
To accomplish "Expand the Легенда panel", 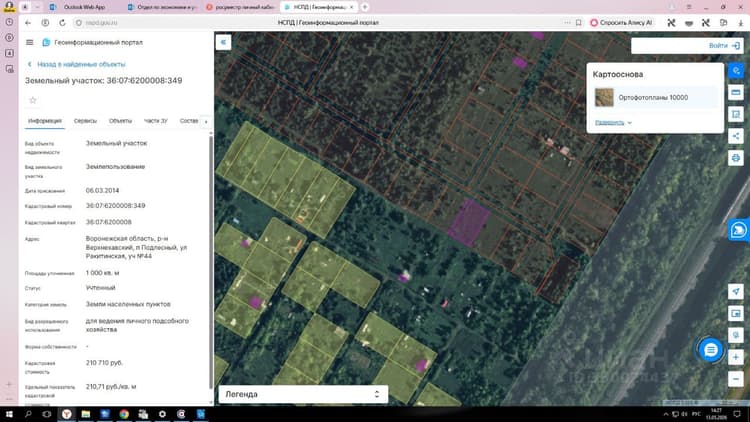I will [303, 394].
